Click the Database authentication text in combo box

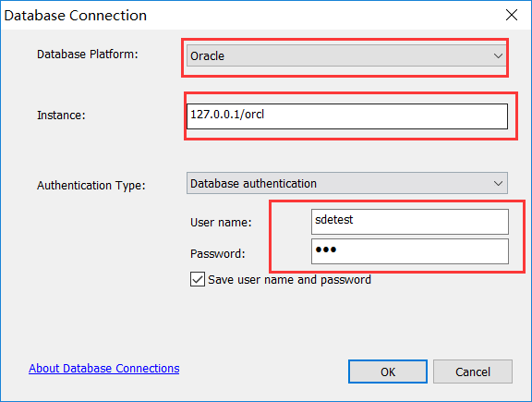253,184
